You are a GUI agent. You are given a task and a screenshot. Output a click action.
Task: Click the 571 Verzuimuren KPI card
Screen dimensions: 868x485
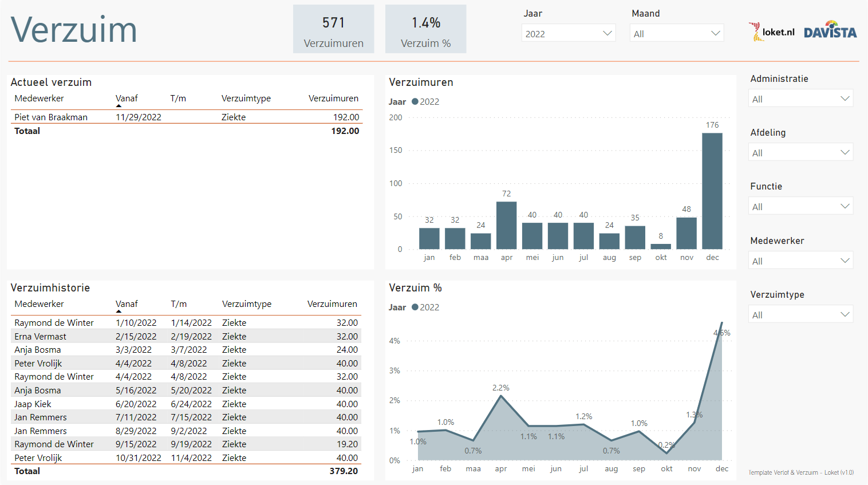pyautogui.click(x=333, y=29)
